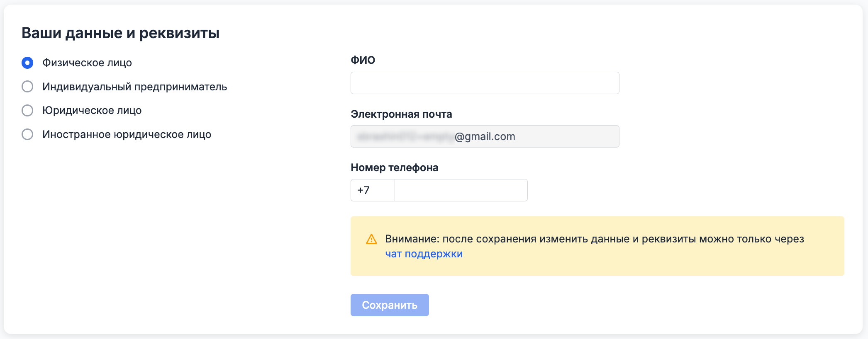Click the orange warning triangle icon
Screen dimensions: 868x339
pyautogui.click(x=371, y=239)
